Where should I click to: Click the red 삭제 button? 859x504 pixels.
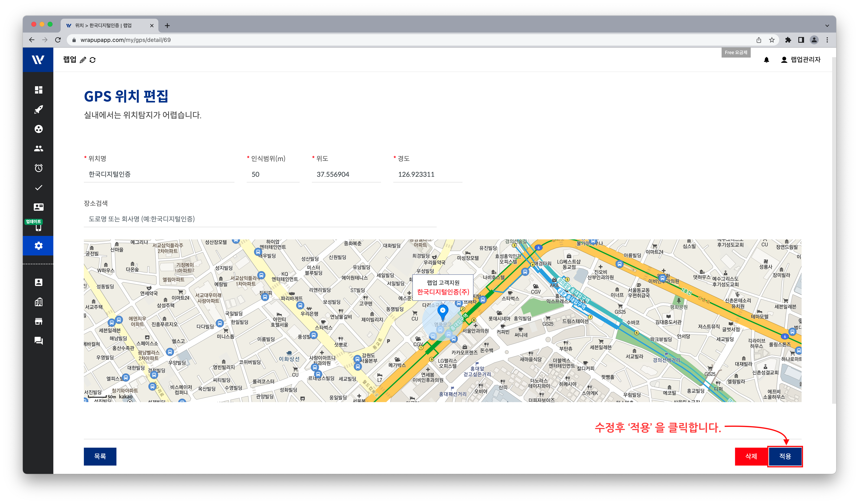click(x=751, y=456)
